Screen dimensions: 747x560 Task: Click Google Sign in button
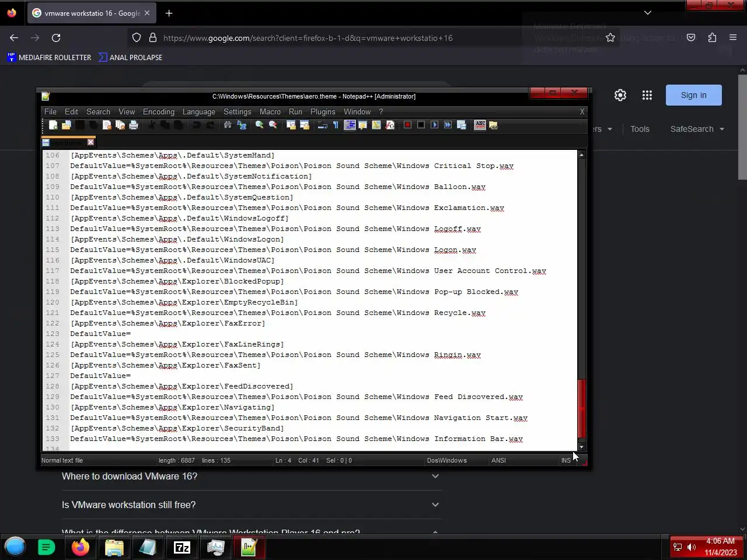[693, 95]
